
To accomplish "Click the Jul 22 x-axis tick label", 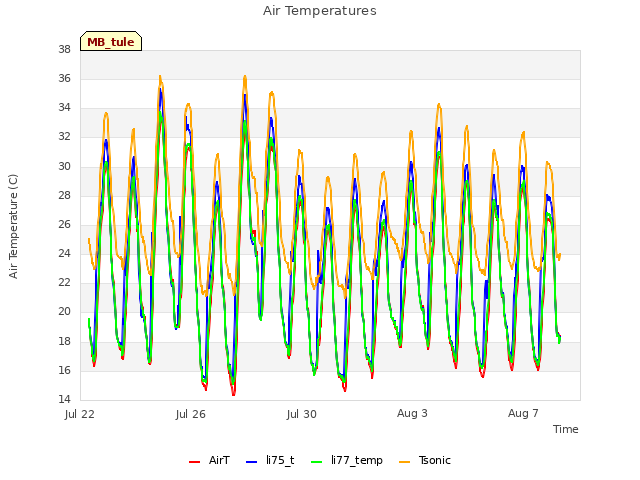I will [80, 414].
